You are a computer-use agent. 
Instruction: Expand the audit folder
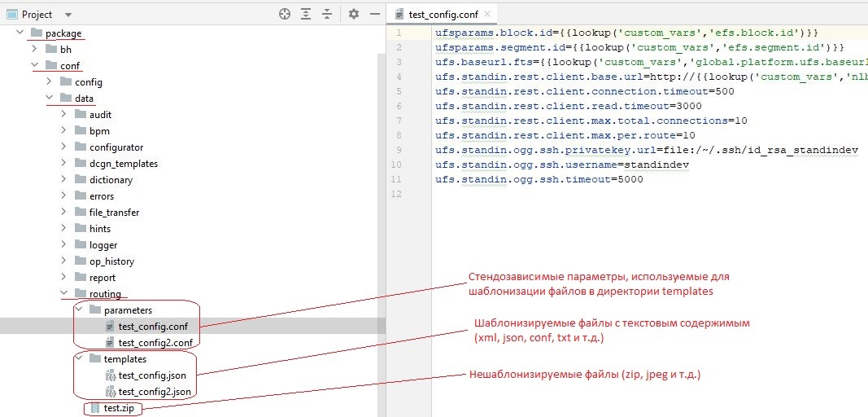click(x=64, y=115)
